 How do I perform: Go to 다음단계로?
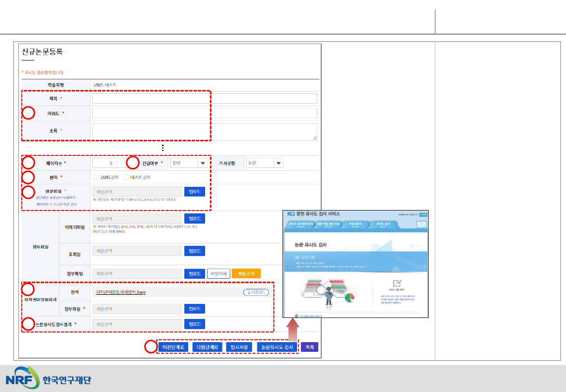pos(207,347)
